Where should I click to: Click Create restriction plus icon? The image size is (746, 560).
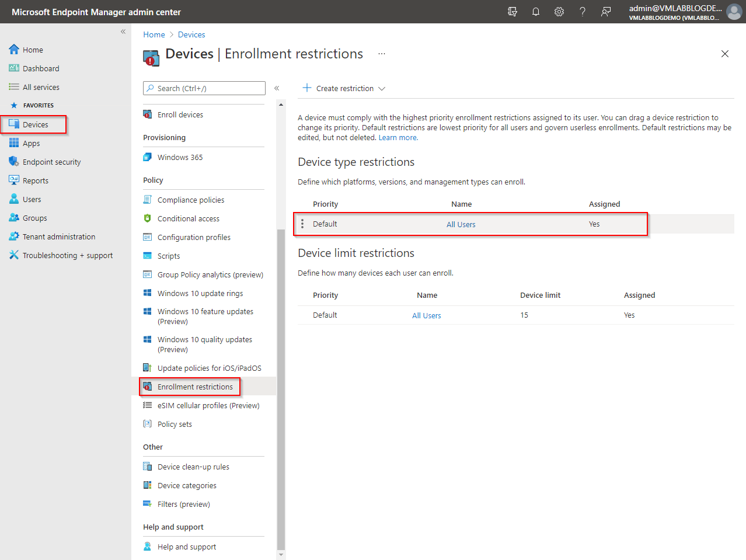click(x=307, y=88)
